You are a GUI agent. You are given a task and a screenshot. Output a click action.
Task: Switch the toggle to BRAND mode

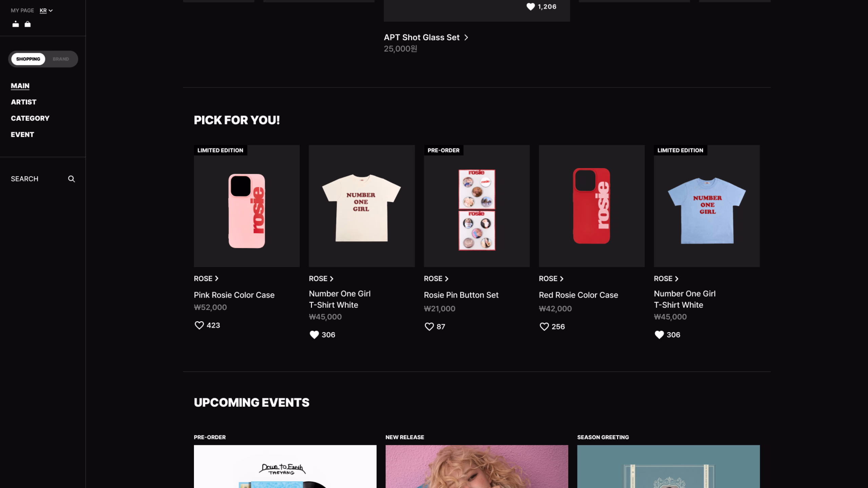coord(61,59)
